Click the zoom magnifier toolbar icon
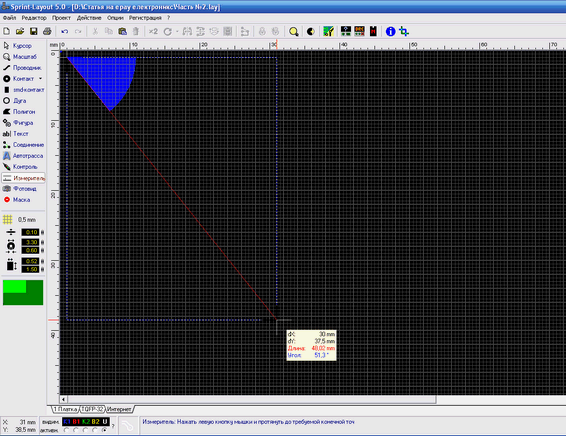This screenshot has width=566, height=436. pyautogui.click(x=293, y=32)
